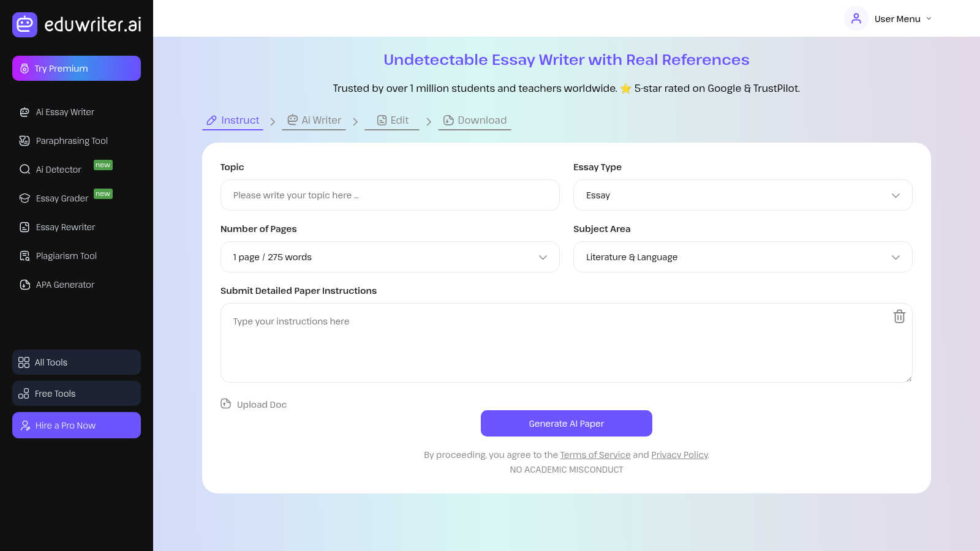The image size is (980, 551).
Task: Click the file icon on Download step
Action: (x=448, y=120)
